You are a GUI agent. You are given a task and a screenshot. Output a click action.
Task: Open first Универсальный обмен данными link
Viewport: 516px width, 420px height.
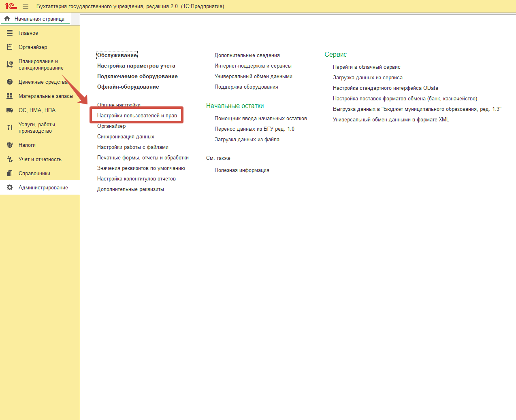coord(254,76)
